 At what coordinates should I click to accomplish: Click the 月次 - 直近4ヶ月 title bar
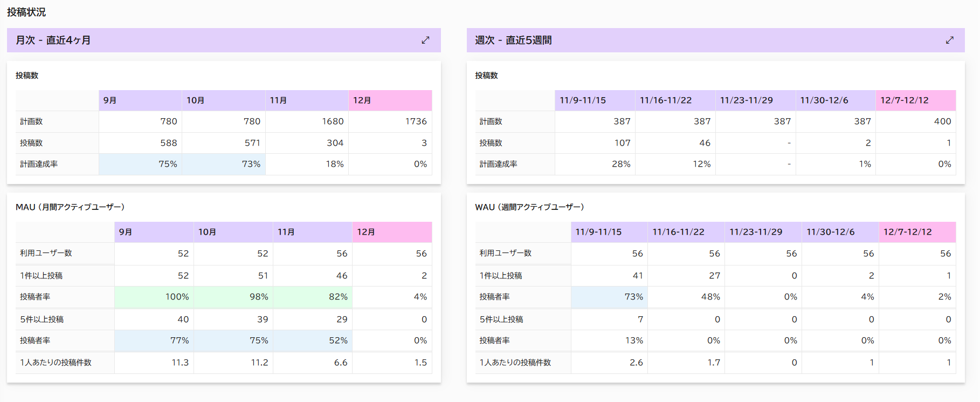tap(224, 40)
